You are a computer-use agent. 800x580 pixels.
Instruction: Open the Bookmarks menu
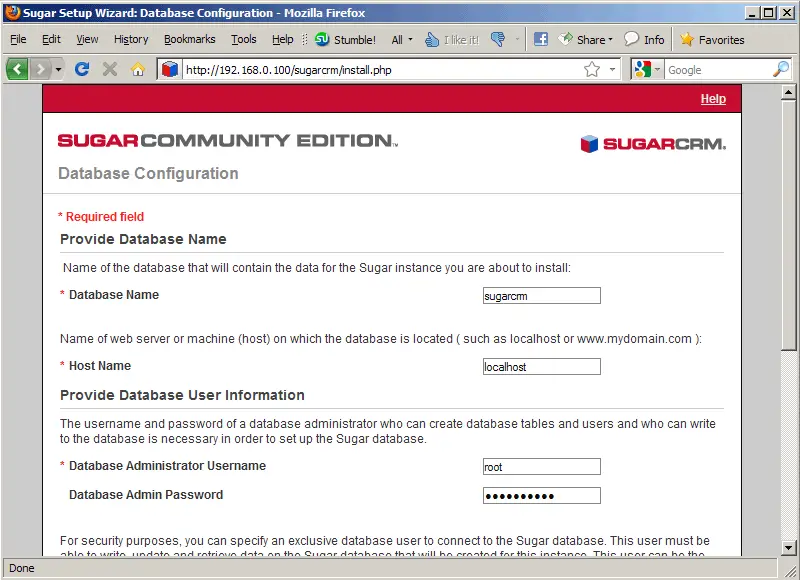click(x=190, y=39)
